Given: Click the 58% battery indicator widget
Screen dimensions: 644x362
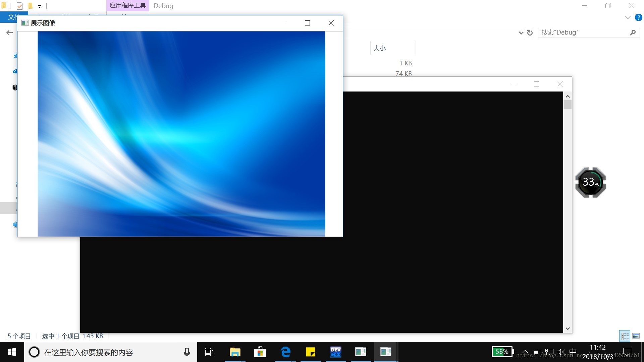Looking at the screenshot, I should [503, 352].
